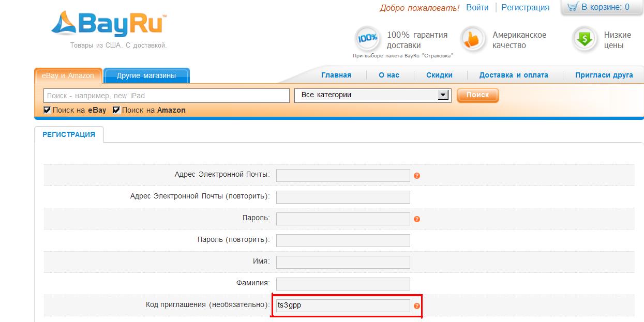
Task: Focus the Имя input field
Action: (343, 262)
